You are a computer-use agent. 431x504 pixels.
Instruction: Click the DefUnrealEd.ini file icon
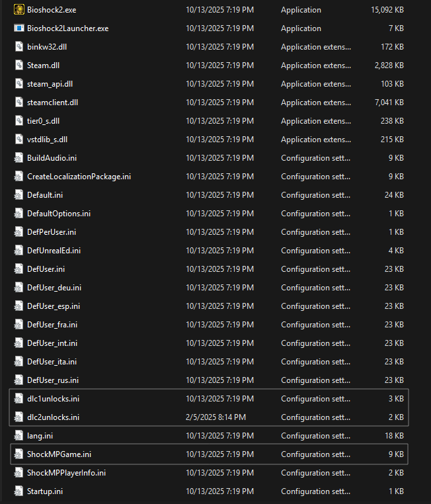coord(19,251)
